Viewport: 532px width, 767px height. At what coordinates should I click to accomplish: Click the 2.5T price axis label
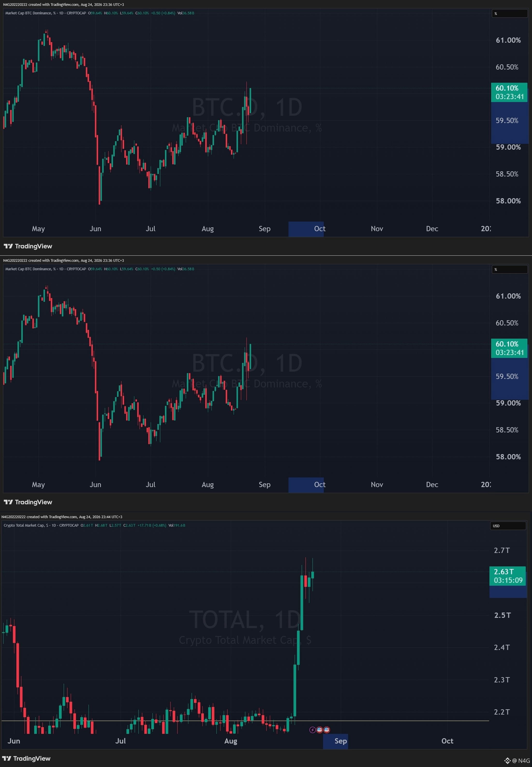coord(502,615)
